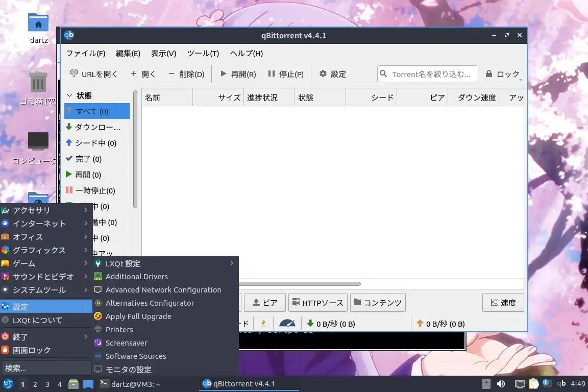
Task: Switch to workspace 2 in the pager
Action: 35,384
